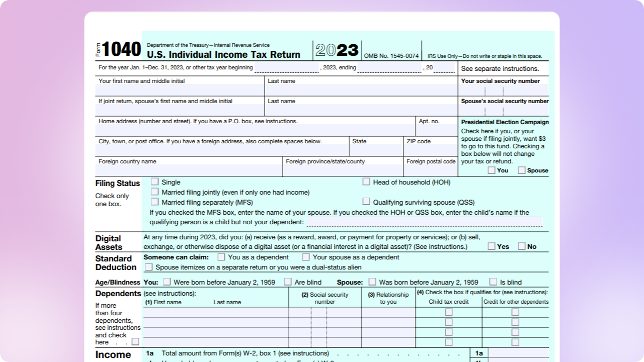This screenshot has height=362, width=644.
Task: Check second dependent's Child tax credit box
Action: 449,322
